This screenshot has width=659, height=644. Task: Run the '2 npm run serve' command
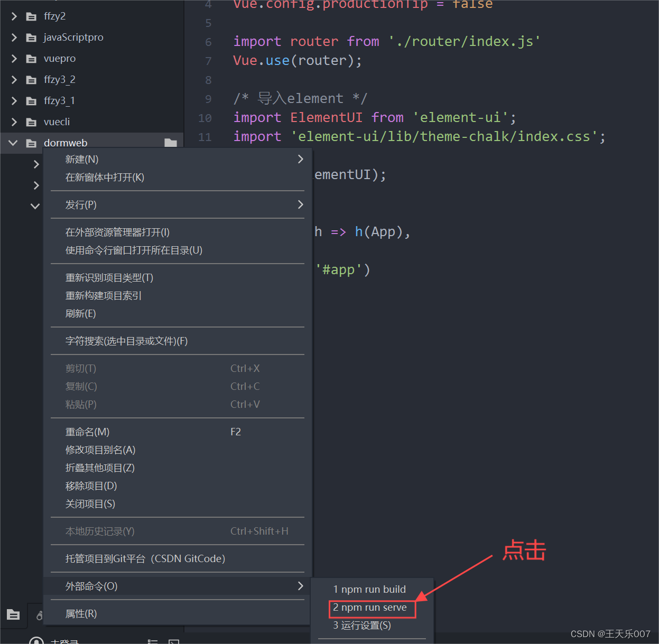click(x=372, y=608)
